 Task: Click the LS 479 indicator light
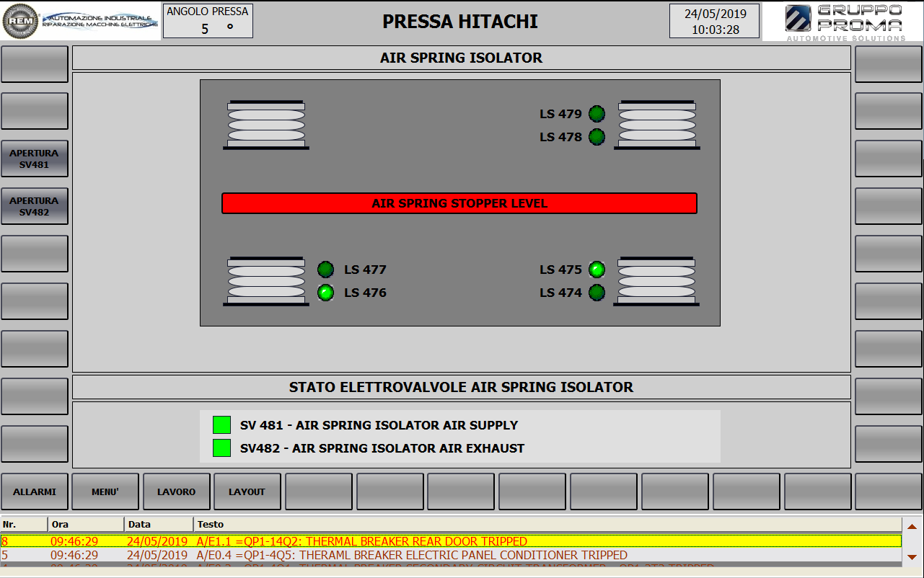(597, 114)
